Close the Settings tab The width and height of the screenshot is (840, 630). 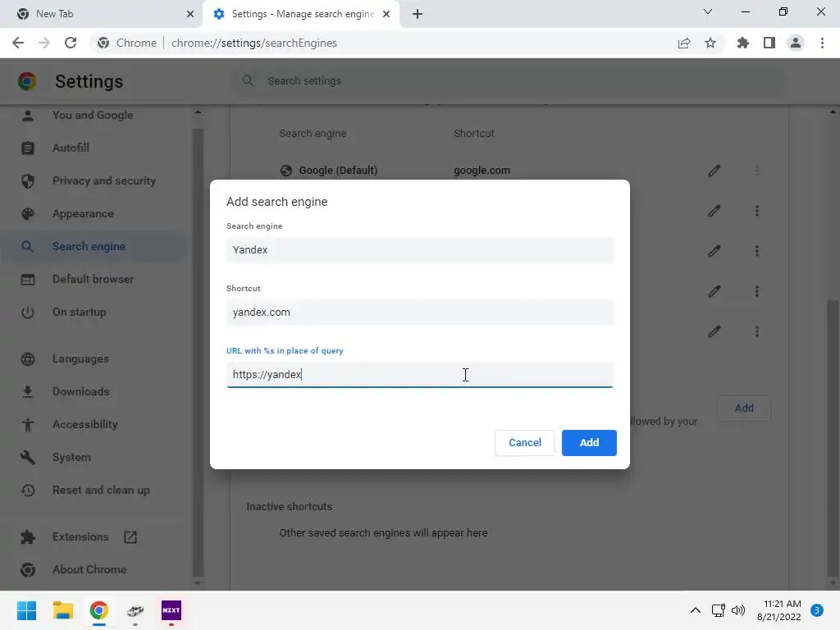pyautogui.click(x=386, y=14)
